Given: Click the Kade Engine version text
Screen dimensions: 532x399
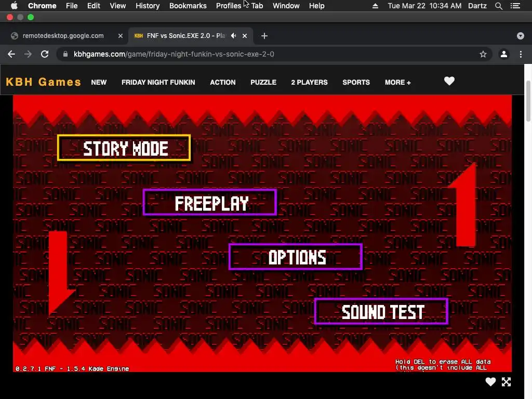Looking at the screenshot, I should coord(72,368).
